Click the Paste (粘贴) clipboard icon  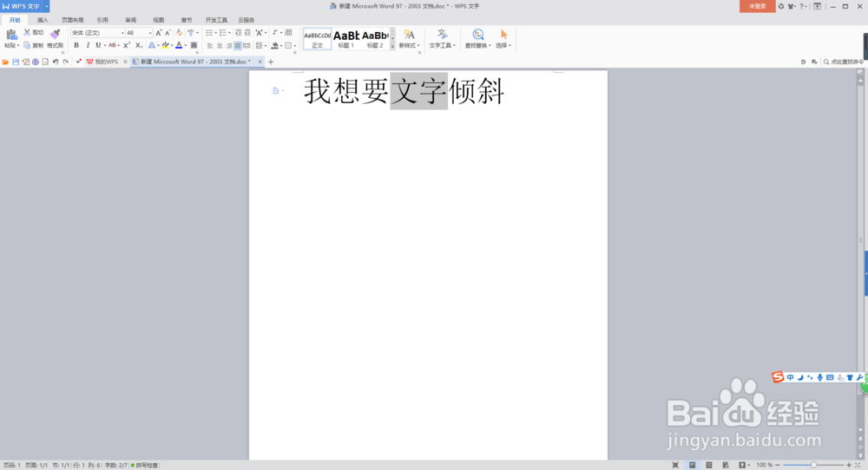(11, 35)
